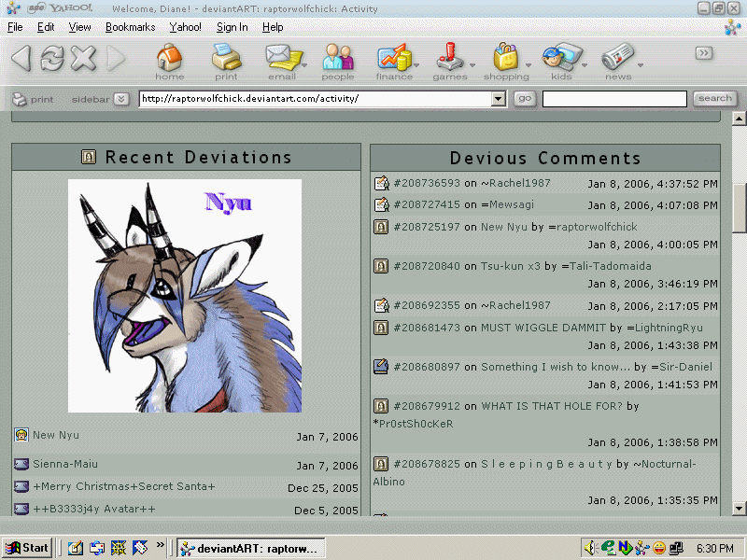Open the Windows Start menu
Image resolution: width=747 pixels, height=560 pixels.
point(27,548)
